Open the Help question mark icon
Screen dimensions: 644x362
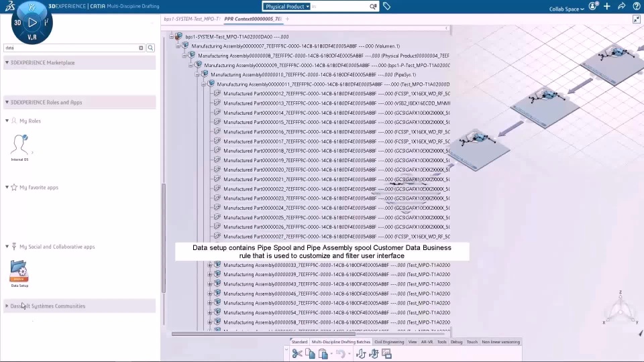pyautogui.click(x=637, y=6)
